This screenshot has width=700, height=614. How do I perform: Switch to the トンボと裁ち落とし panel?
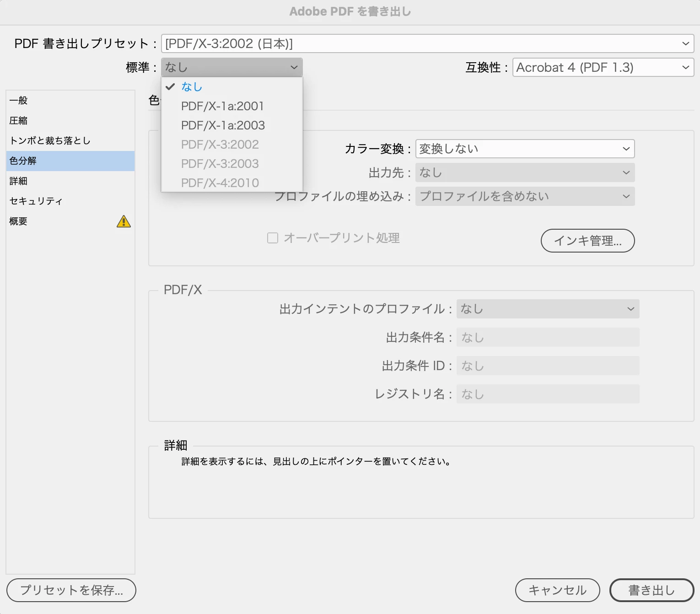pos(70,141)
